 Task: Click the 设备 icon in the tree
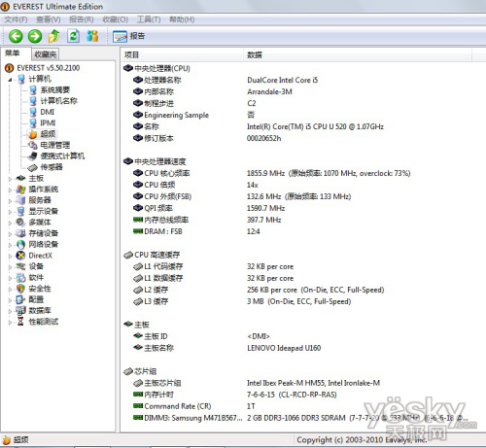20,266
